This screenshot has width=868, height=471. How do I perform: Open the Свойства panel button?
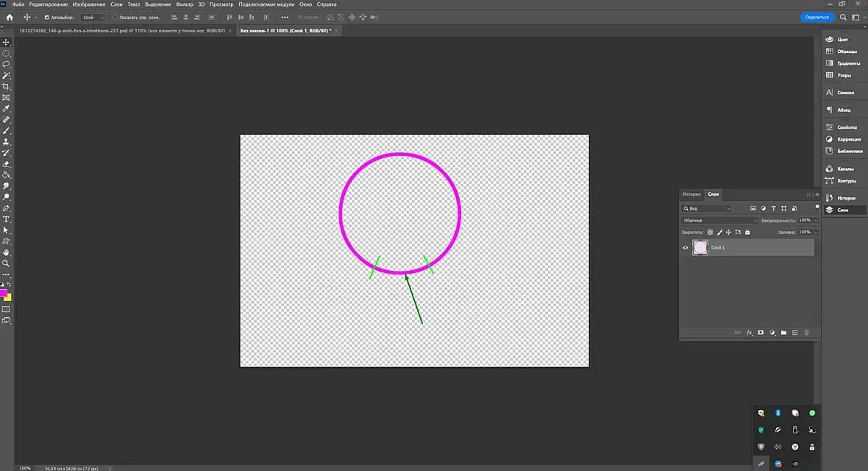pos(843,127)
